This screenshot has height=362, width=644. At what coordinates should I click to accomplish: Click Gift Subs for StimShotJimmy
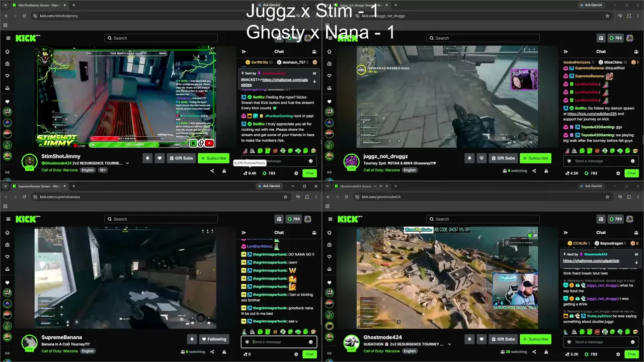click(x=181, y=158)
